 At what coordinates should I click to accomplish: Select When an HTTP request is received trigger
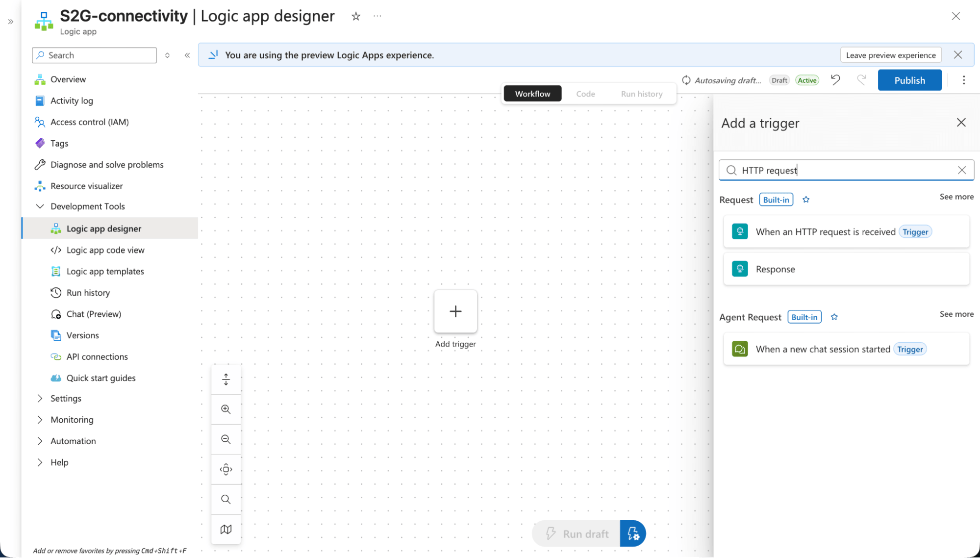846,231
